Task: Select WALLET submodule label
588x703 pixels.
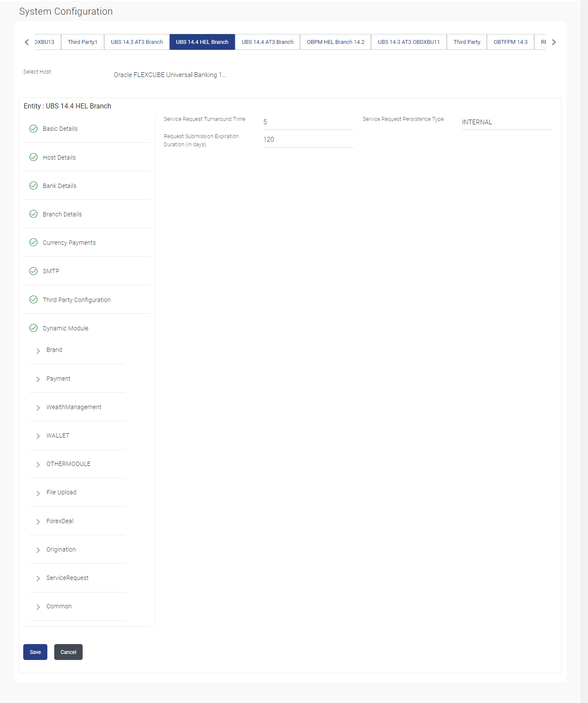Action: 58,435
